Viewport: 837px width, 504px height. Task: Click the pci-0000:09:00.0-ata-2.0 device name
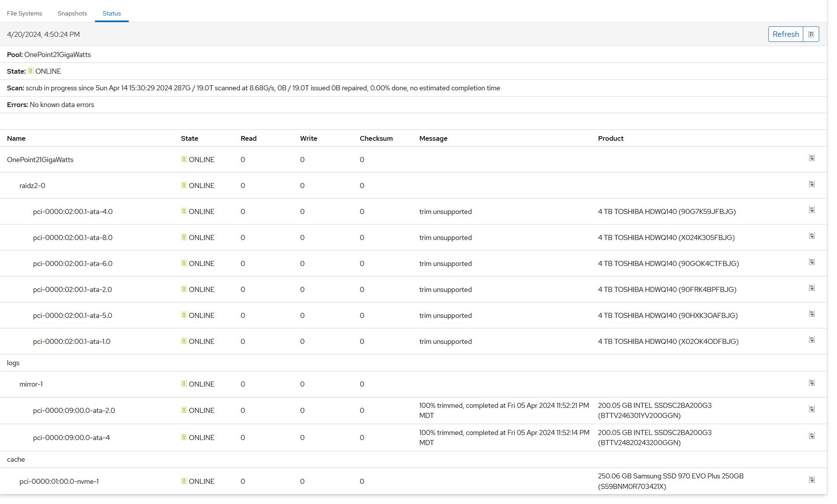pyautogui.click(x=74, y=411)
